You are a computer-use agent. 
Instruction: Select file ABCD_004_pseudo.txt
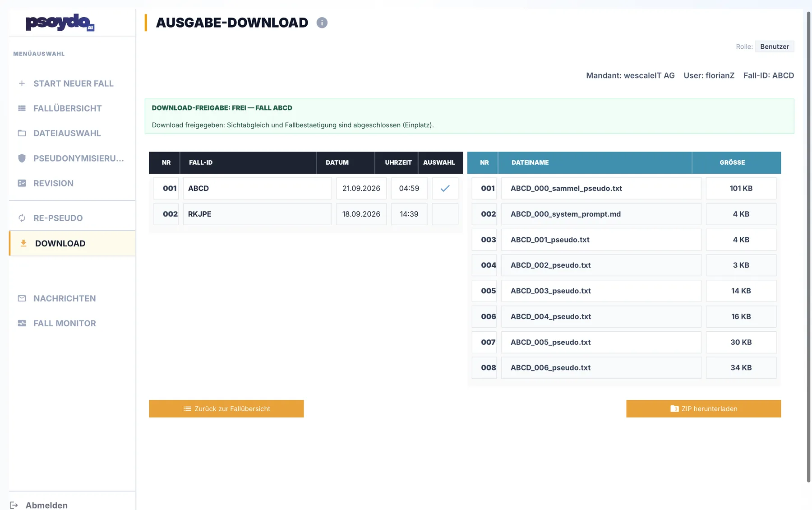point(601,316)
